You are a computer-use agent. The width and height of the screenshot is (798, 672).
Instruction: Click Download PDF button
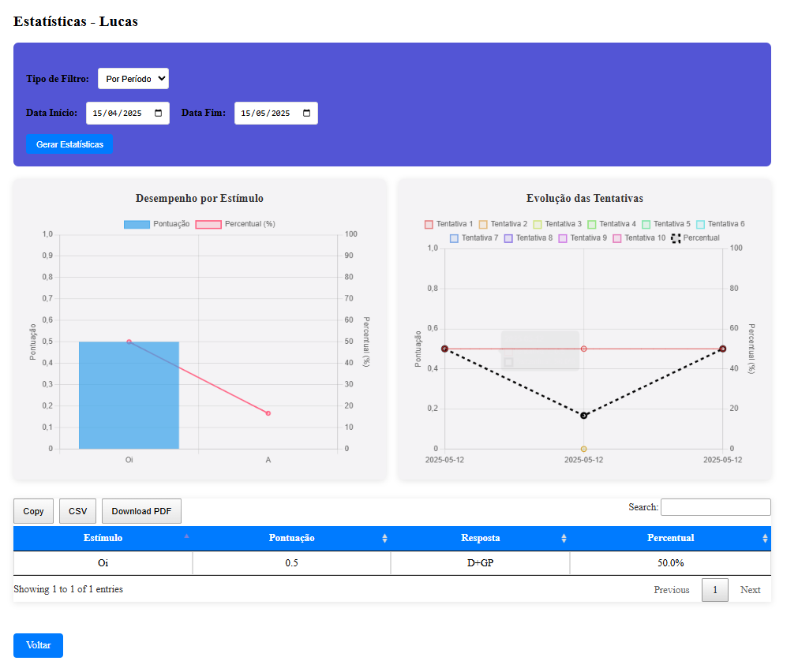pyautogui.click(x=141, y=511)
